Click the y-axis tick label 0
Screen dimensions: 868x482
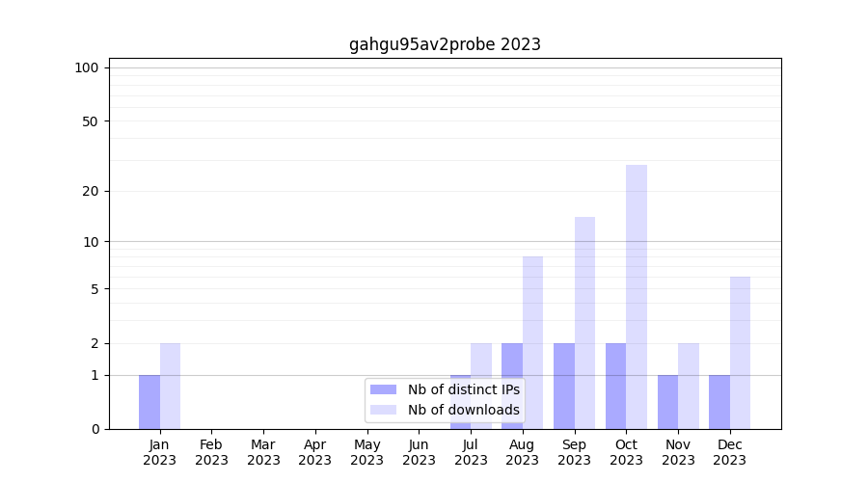pyautogui.click(x=95, y=429)
